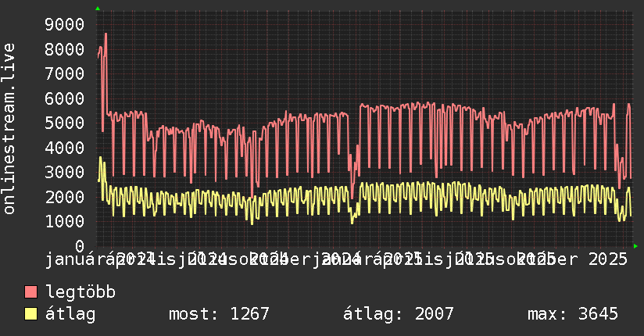Click the yellow átlag legend swatch

(30, 313)
